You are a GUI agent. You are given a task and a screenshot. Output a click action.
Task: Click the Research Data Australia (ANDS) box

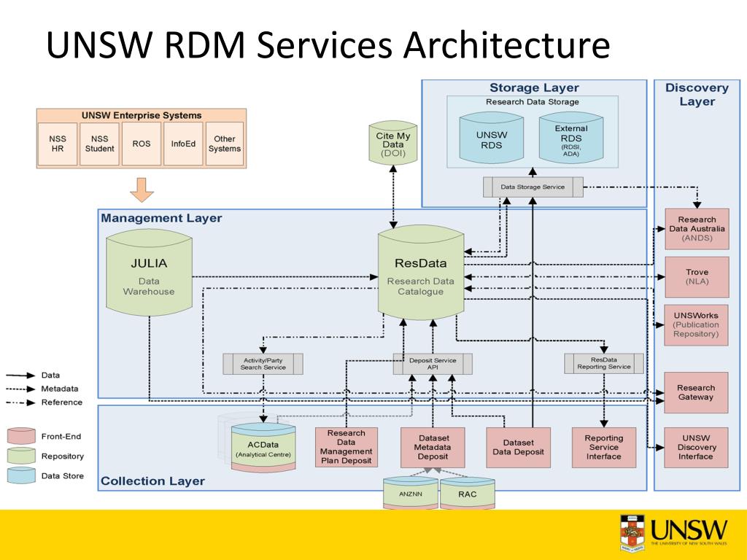pyautogui.click(x=697, y=228)
